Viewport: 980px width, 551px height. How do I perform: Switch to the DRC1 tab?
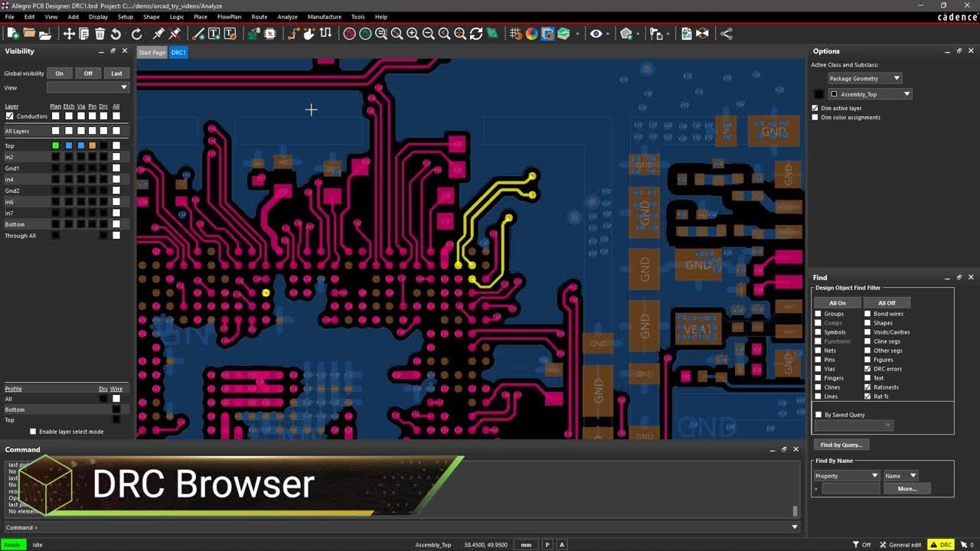[178, 52]
